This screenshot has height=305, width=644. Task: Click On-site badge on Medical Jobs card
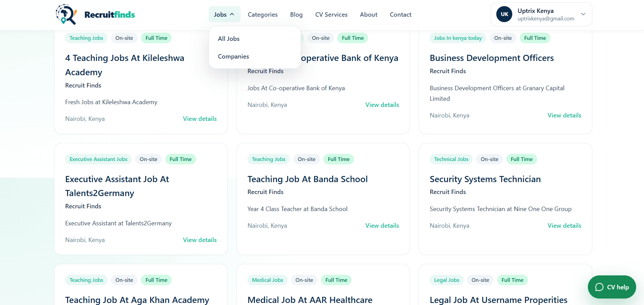(304, 280)
